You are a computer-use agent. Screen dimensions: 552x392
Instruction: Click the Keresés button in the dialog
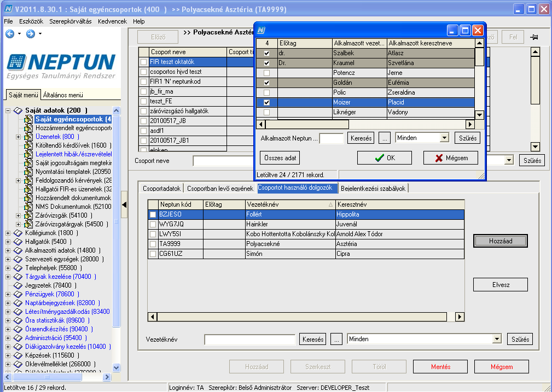(x=361, y=138)
